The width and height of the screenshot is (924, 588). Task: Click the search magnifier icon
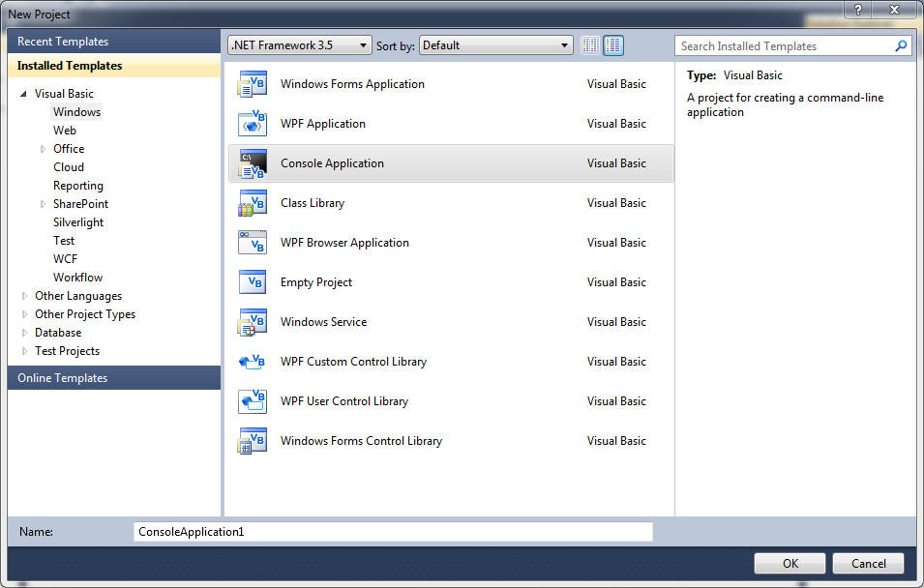tap(901, 45)
